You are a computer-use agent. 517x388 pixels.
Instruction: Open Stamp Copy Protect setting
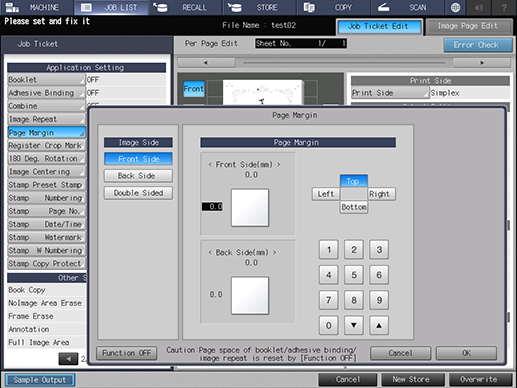click(x=46, y=263)
